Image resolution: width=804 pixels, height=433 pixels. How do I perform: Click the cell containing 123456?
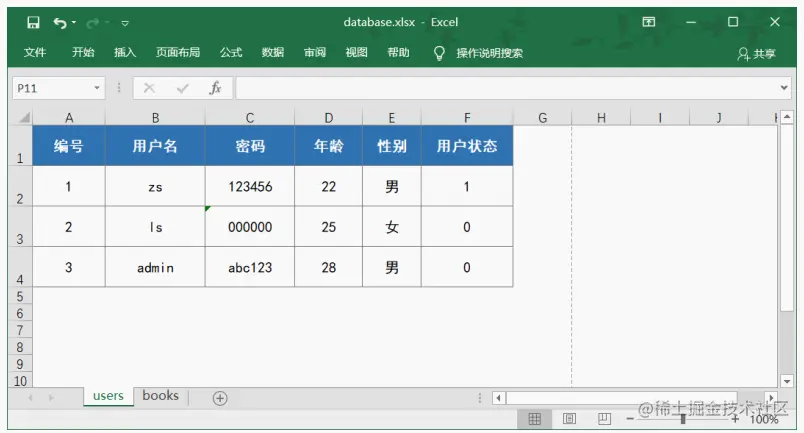pos(250,186)
